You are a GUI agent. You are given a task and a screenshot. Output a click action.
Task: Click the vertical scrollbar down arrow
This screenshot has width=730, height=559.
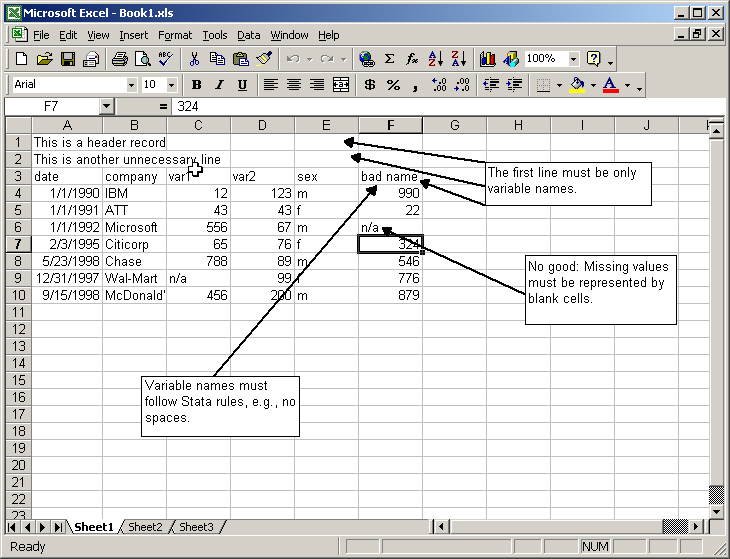(716, 512)
